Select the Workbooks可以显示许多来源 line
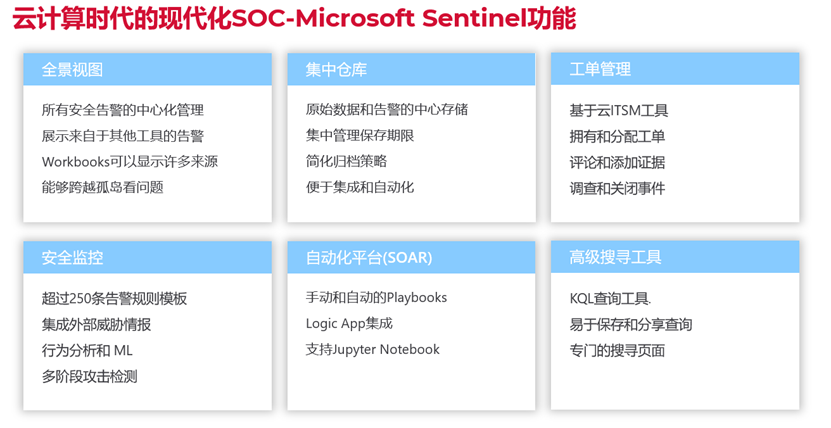Viewport: 831px width, 428px height. [130, 162]
